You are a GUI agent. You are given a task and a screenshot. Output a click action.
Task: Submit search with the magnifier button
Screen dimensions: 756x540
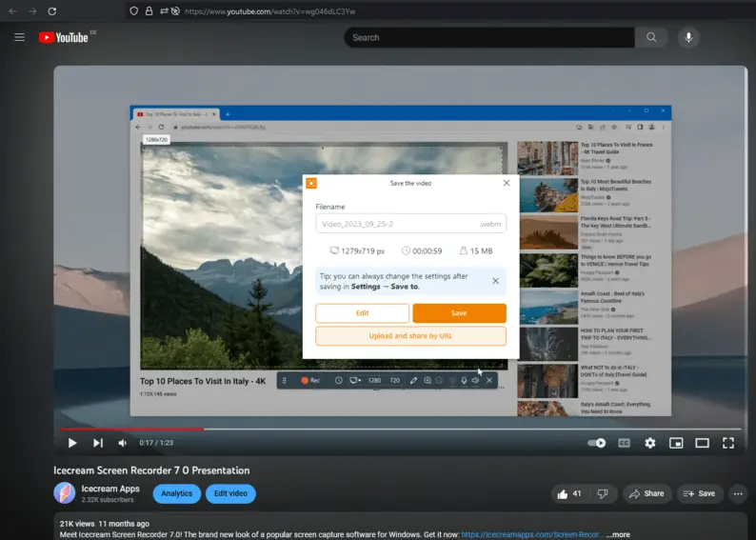[x=651, y=37]
